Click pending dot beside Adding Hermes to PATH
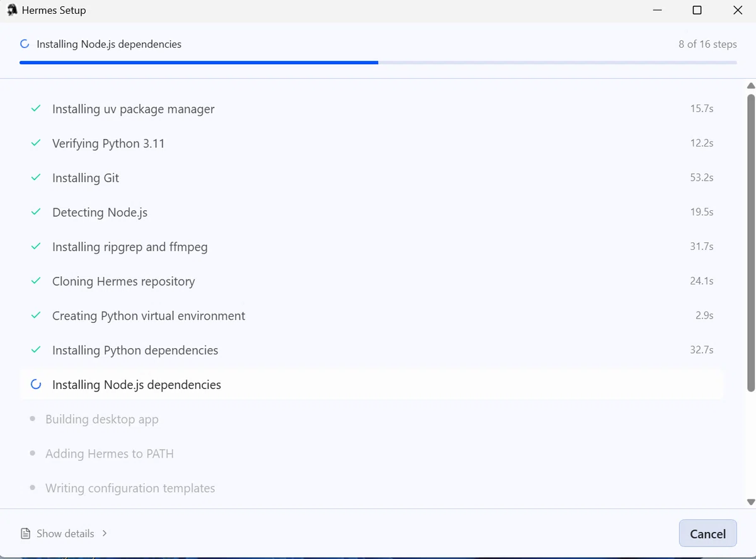Screen dimensions: 756x559 (x=32, y=453)
